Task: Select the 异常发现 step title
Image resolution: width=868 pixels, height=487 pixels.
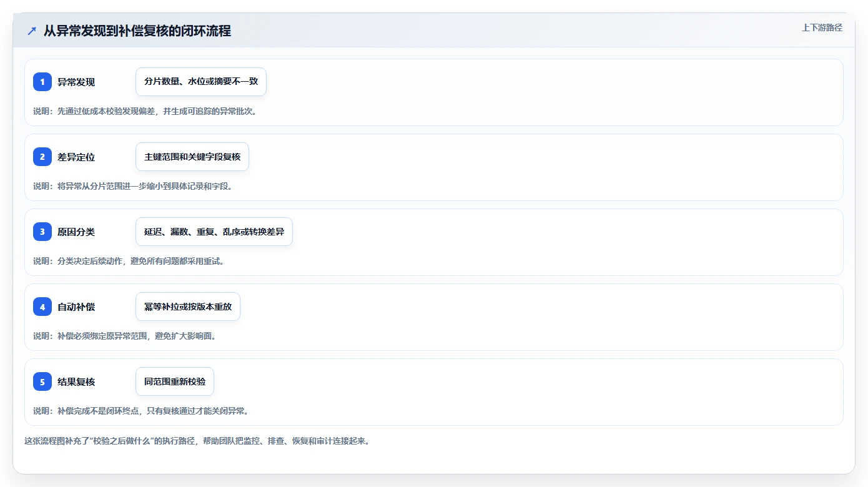Action: (76, 82)
